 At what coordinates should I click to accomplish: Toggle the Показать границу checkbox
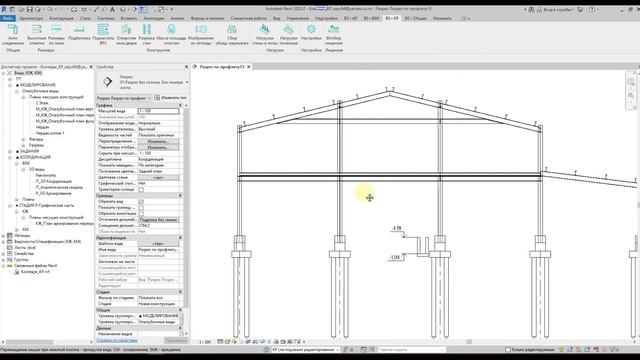point(141,207)
